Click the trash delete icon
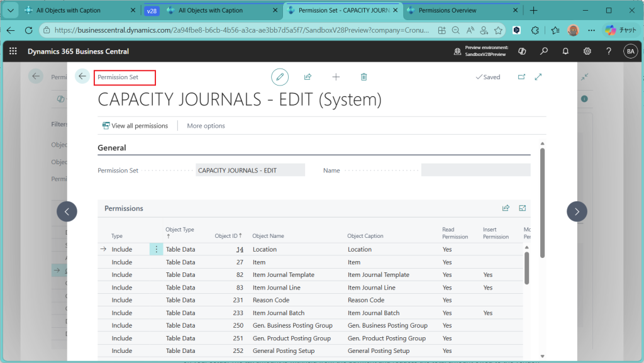This screenshot has width=644, height=363. 364,77
